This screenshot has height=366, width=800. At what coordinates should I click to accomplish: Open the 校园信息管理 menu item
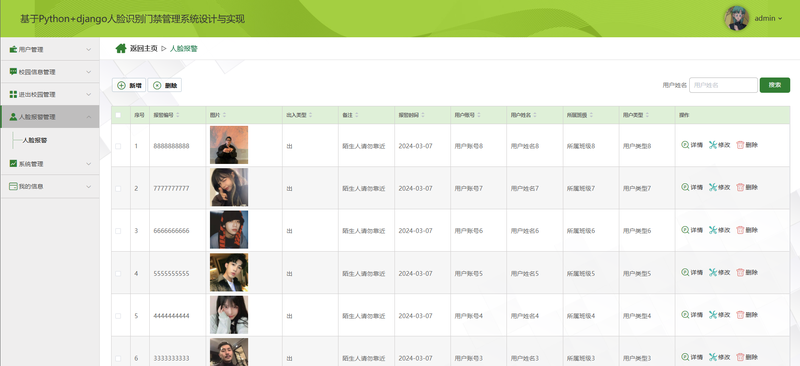[x=50, y=72]
